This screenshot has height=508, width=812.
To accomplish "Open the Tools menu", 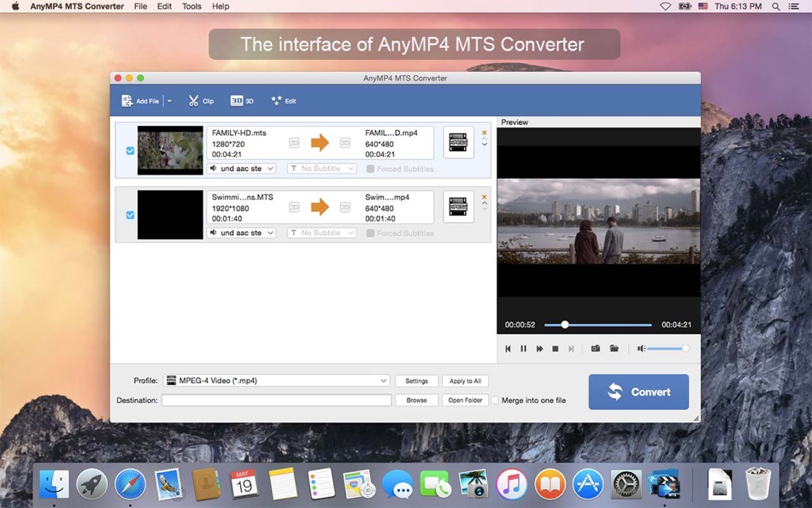I will point(191,6).
